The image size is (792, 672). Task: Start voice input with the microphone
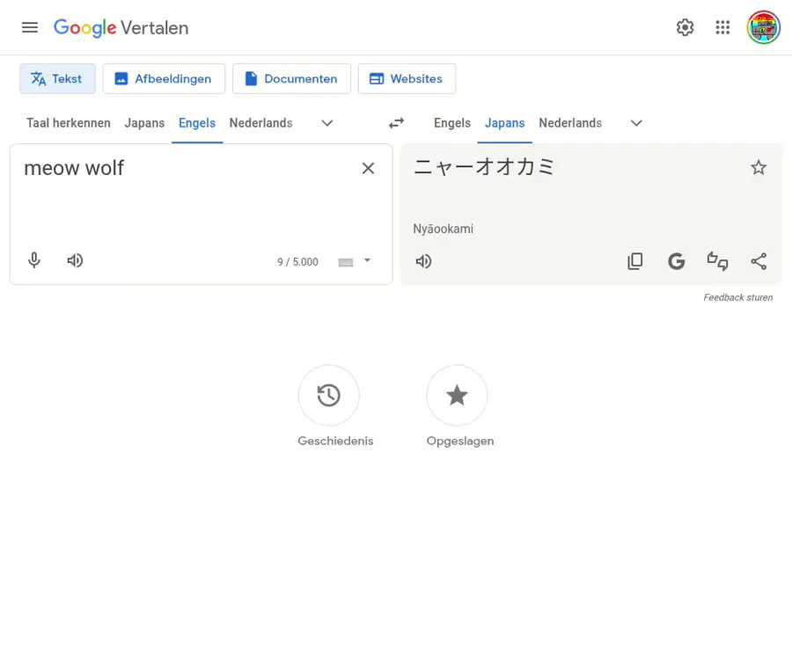coord(33,260)
